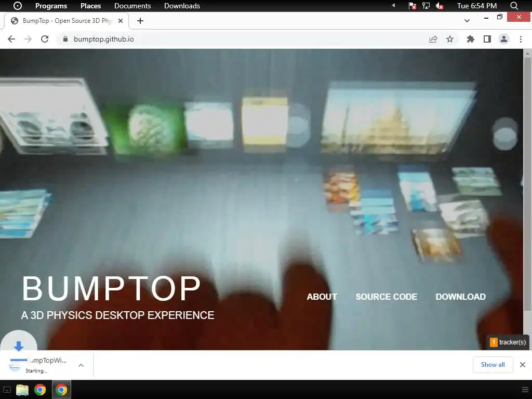Click the DOWNLOAD link
Image resolution: width=532 pixels, height=399 pixels.
460,297
